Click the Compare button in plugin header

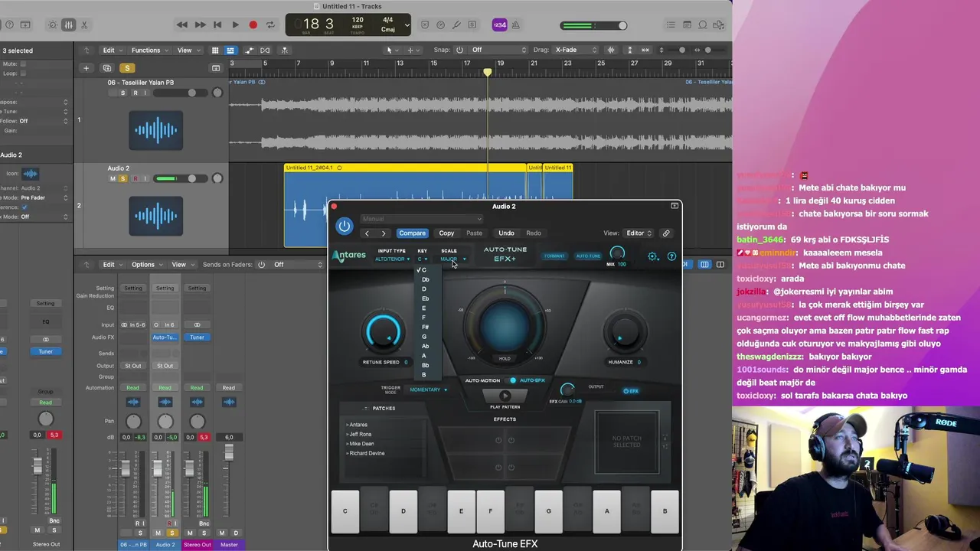(412, 233)
